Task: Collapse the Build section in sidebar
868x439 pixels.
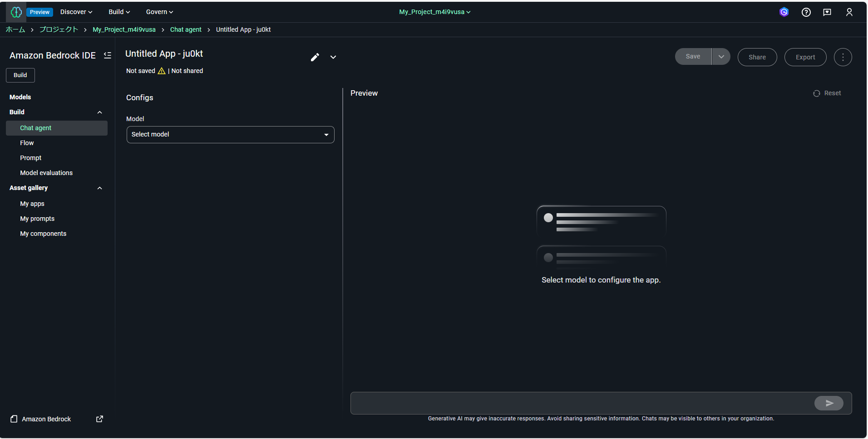Action: (100, 112)
